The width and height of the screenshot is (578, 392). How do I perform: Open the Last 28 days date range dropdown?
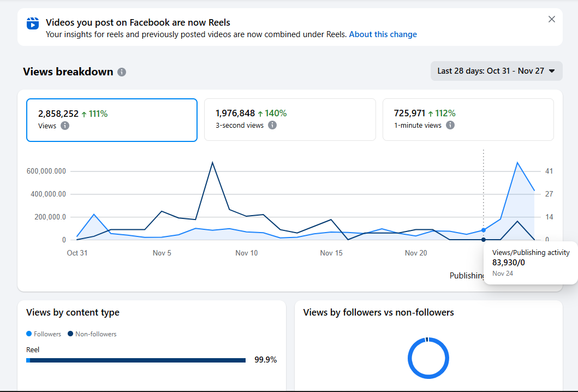point(496,71)
